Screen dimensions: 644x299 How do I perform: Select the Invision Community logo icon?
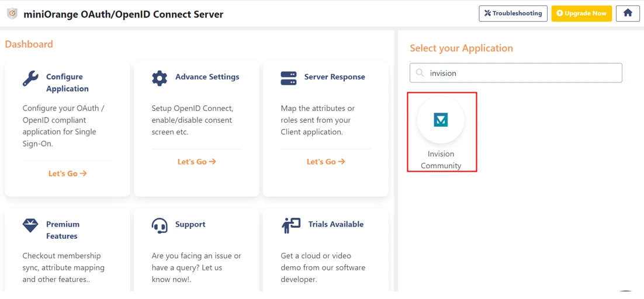441,120
